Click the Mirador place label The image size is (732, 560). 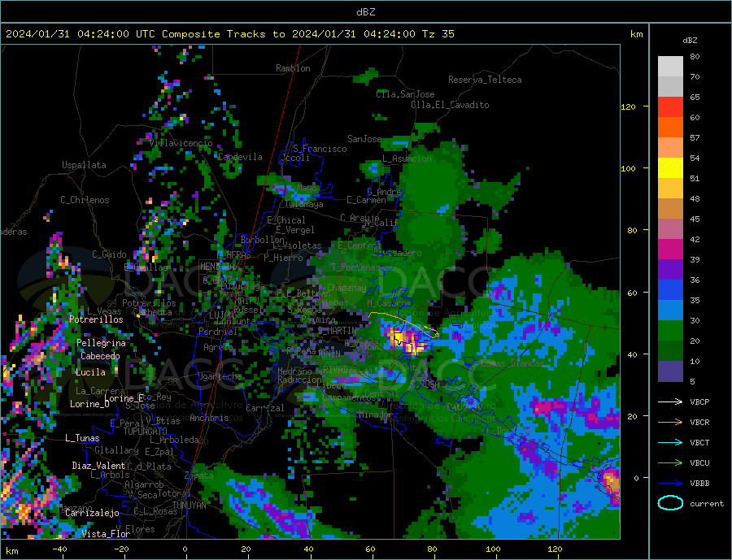pyautogui.click(x=375, y=415)
